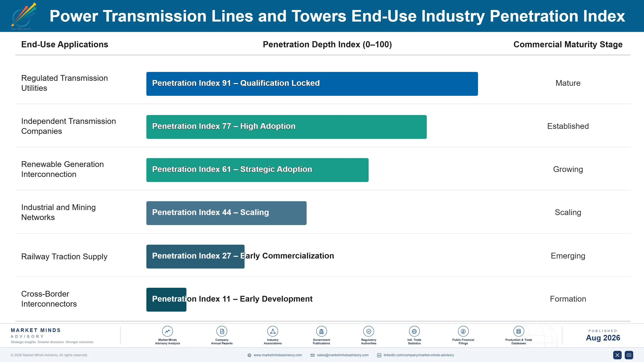644x362 pixels.
Task: Click the Penetration Index 11 bar
Action: pyautogui.click(x=166, y=300)
